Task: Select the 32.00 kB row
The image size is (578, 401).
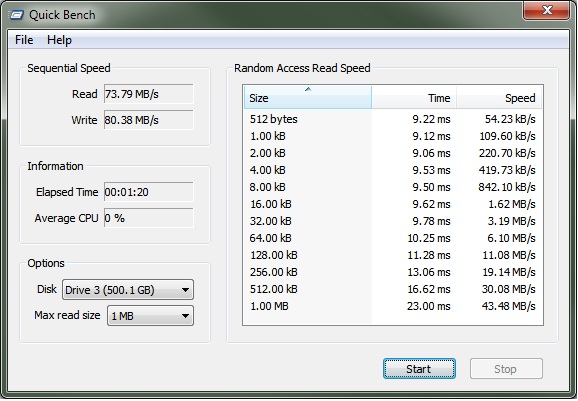Action: click(393, 221)
